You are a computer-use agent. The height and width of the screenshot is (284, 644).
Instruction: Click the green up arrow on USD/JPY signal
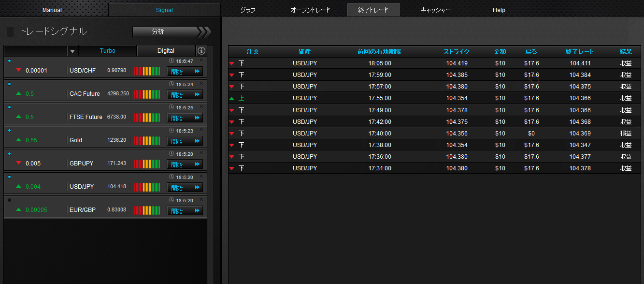coord(18,186)
